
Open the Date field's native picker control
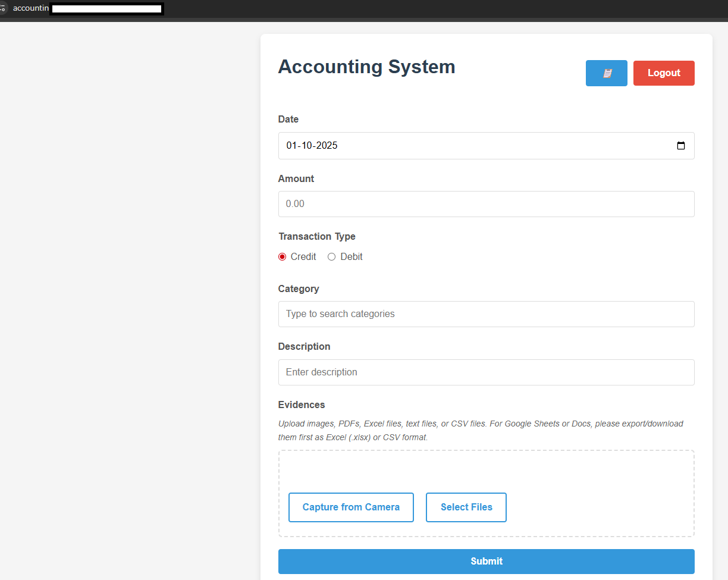click(x=680, y=145)
